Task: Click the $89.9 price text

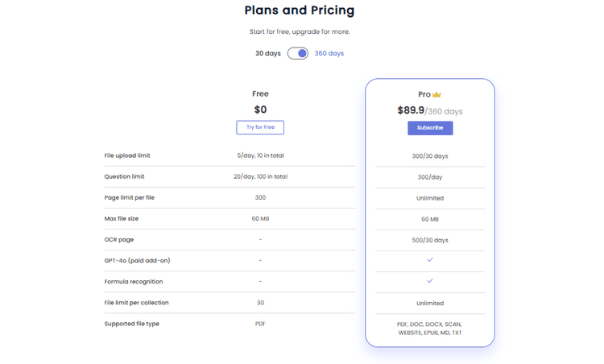Action: point(411,110)
